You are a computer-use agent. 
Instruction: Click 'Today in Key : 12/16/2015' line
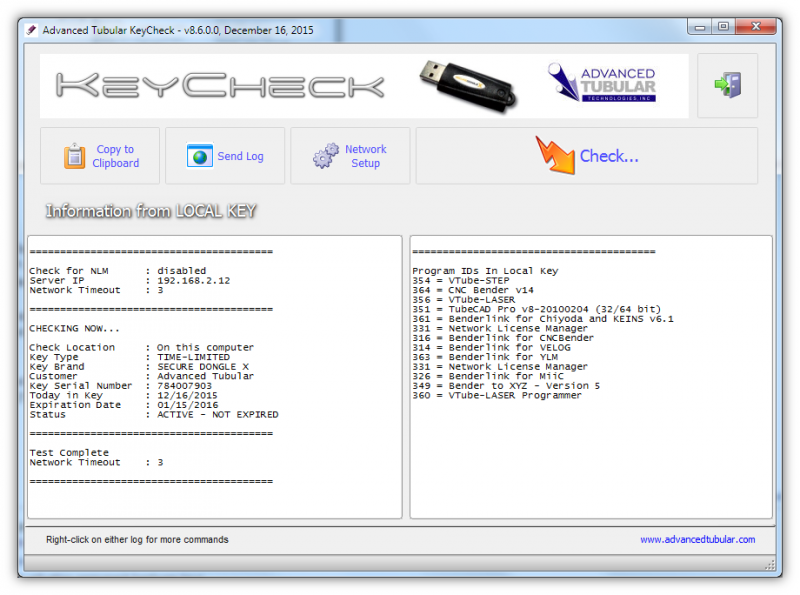point(123,395)
